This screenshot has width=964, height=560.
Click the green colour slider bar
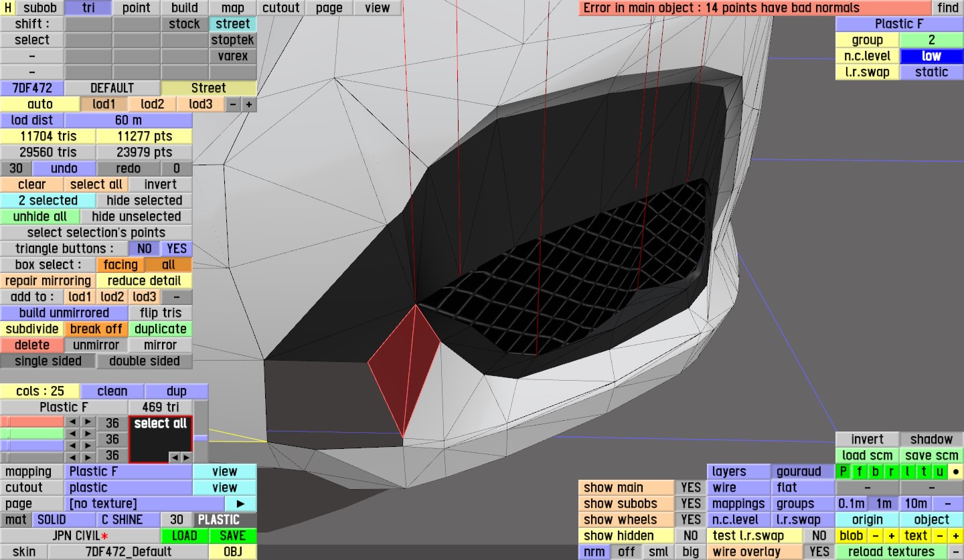click(32, 434)
